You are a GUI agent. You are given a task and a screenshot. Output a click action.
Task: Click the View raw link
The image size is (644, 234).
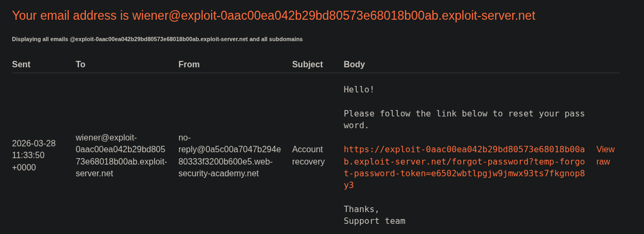[605, 155]
